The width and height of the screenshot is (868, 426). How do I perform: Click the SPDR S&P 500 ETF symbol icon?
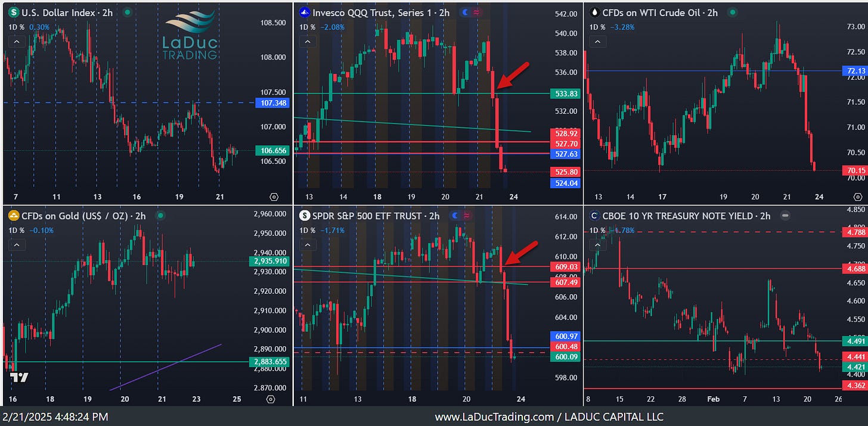[x=304, y=216]
